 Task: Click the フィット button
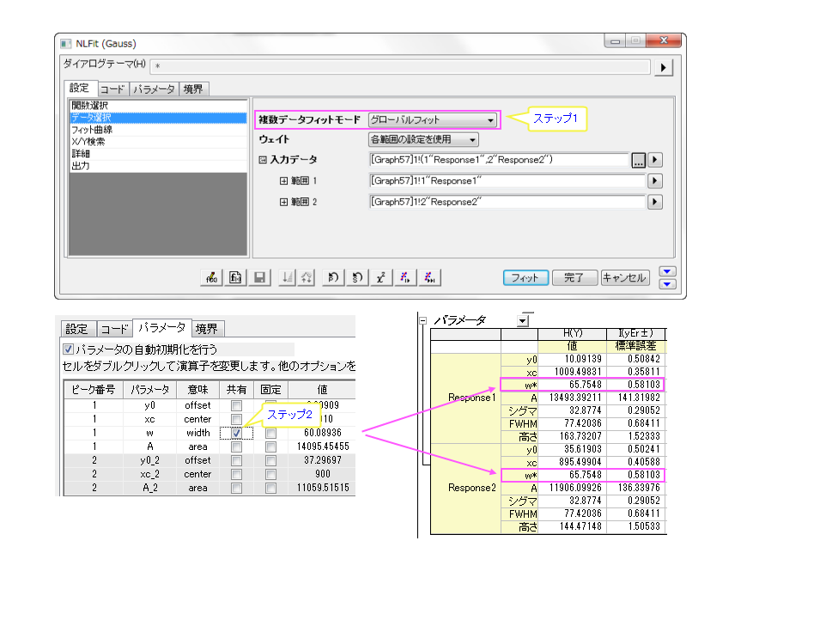525,278
